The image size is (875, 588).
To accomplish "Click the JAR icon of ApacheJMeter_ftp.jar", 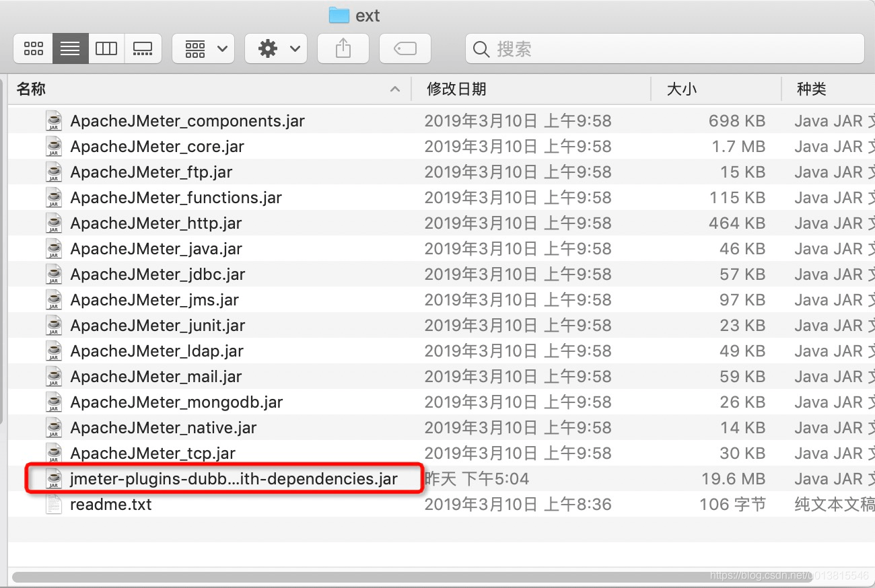I will [x=54, y=172].
